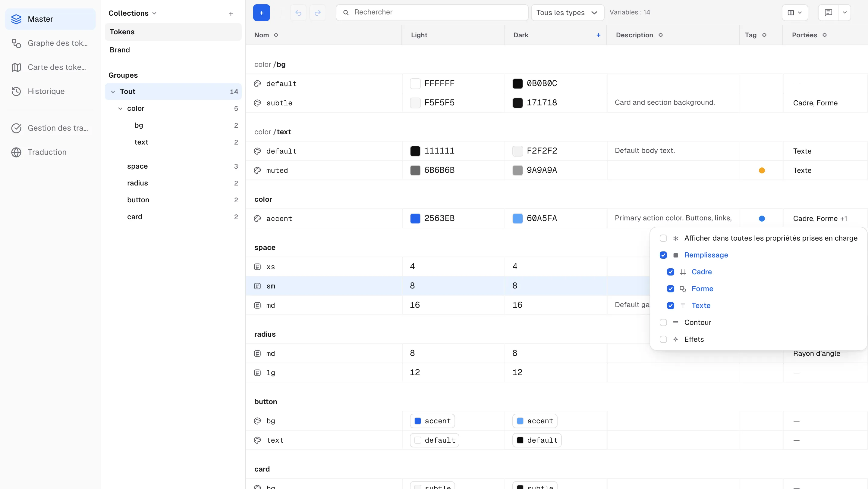Click 171718 dark value of bg subtle

542,103
